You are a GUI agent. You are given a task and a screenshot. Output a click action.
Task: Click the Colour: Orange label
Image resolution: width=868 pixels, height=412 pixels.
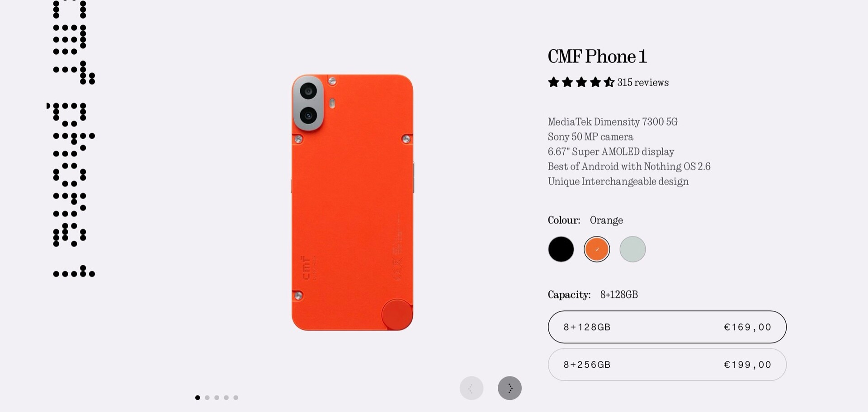pyautogui.click(x=585, y=220)
